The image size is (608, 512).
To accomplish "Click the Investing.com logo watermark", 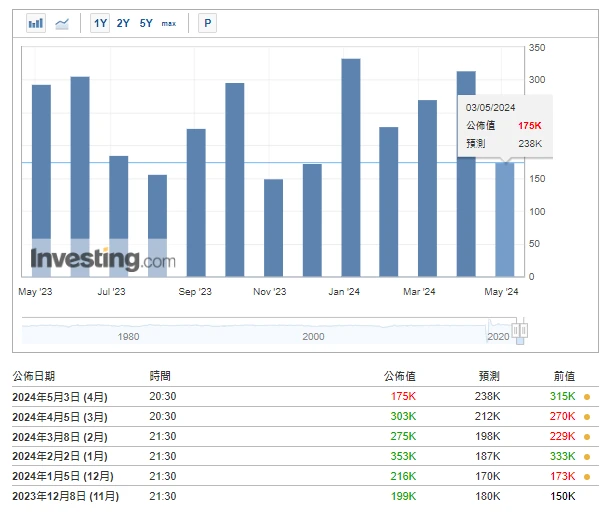I will (102, 260).
